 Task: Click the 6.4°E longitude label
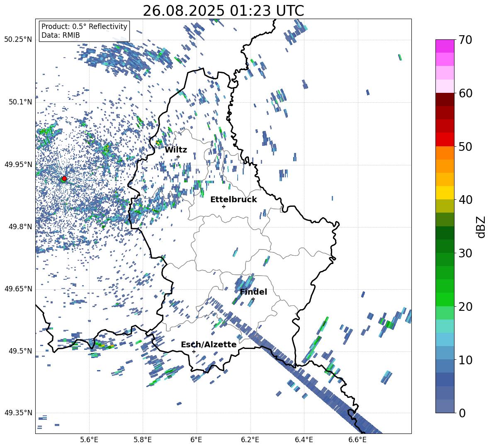(304, 440)
